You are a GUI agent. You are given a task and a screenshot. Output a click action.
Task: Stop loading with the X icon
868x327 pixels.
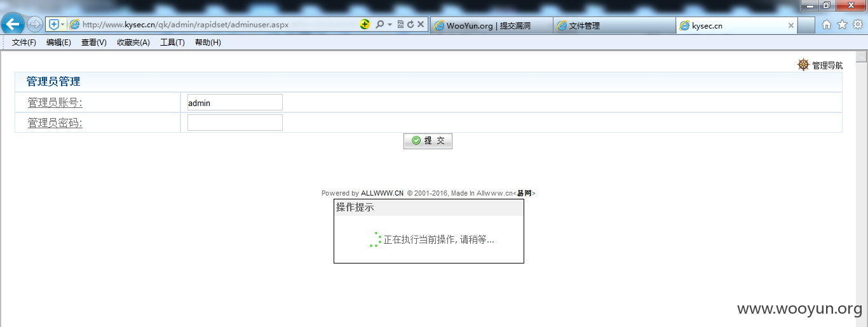pos(421,24)
